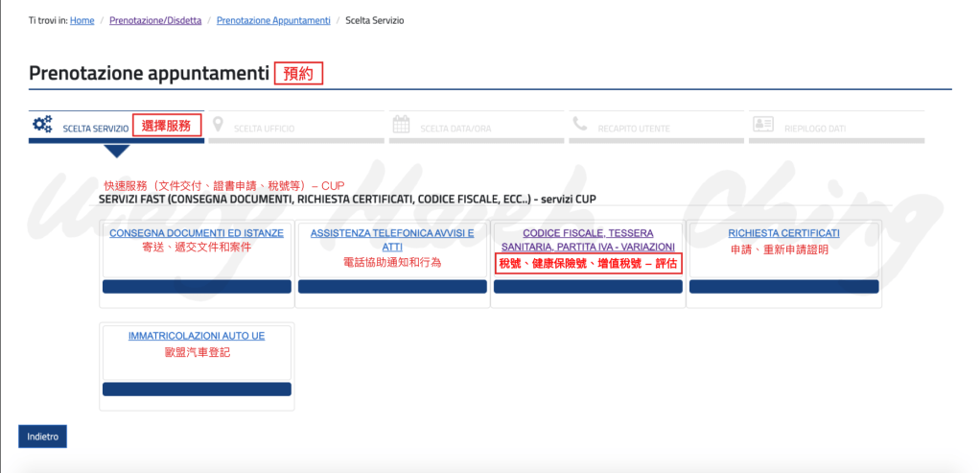The height and width of the screenshot is (473, 980).
Task: Select the Scelta Ufficio step label
Action: coord(264,128)
